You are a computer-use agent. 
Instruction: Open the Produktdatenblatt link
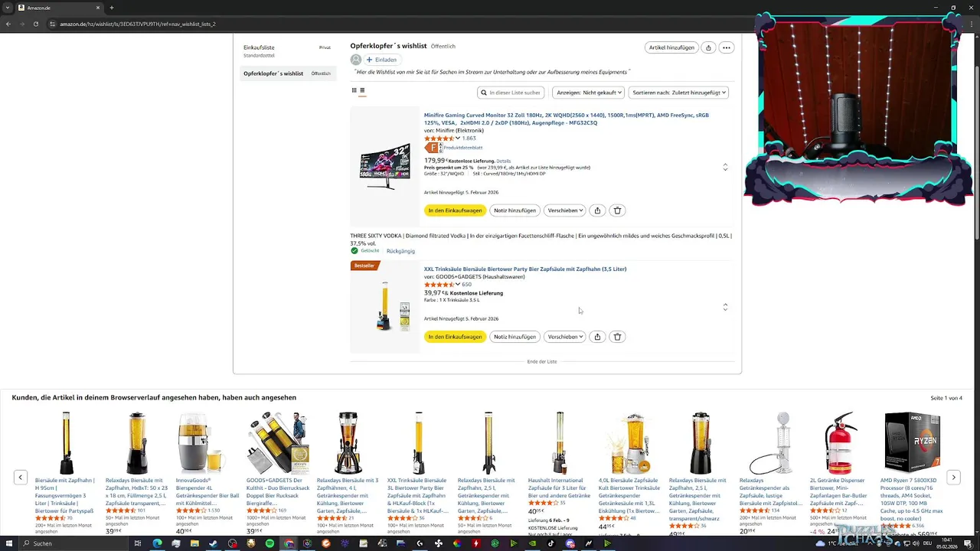pyautogui.click(x=463, y=148)
